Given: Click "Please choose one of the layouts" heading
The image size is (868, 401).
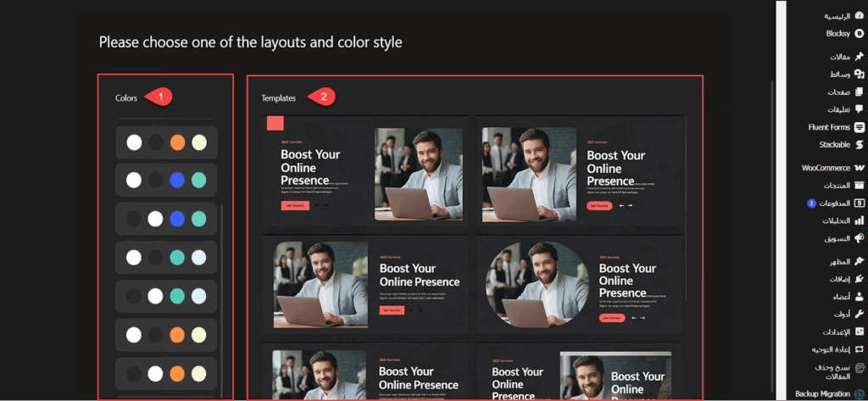Looking at the screenshot, I should click(251, 42).
